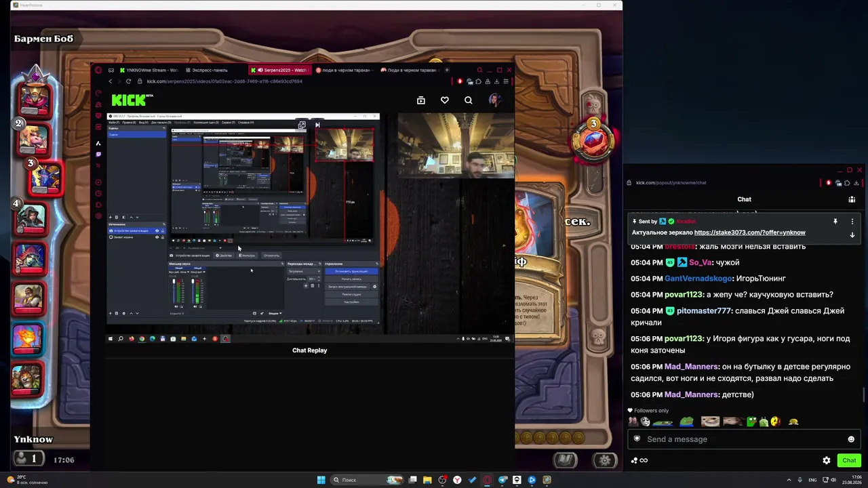
Task: Show hidden system tray icons
Action: pos(789,480)
